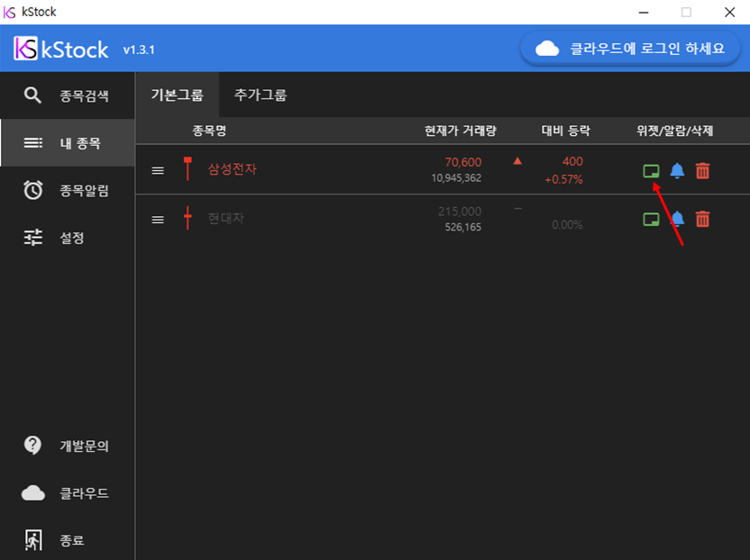Click 삼성전자 stock name
The image size is (750, 560).
click(x=232, y=169)
